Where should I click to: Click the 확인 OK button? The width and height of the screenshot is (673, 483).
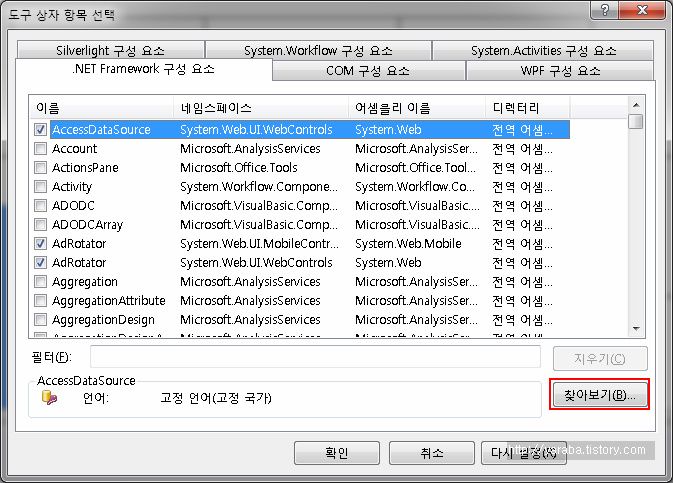click(x=336, y=453)
